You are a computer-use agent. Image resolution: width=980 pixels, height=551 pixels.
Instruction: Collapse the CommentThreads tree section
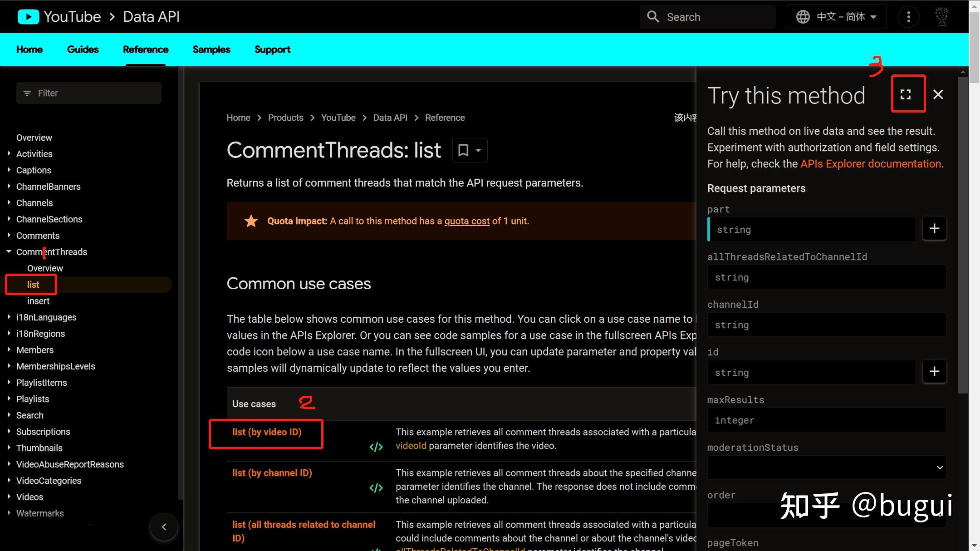[9, 251]
